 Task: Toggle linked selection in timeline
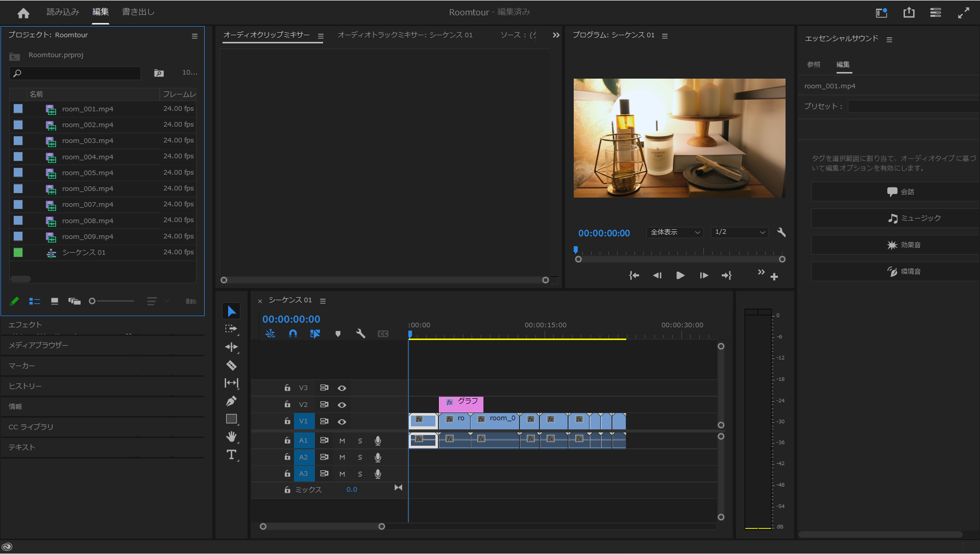point(315,333)
